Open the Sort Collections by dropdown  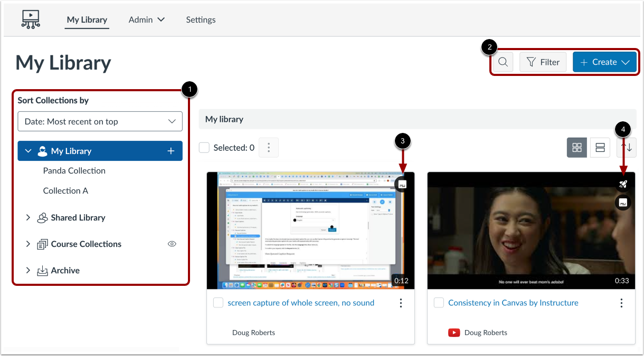100,121
